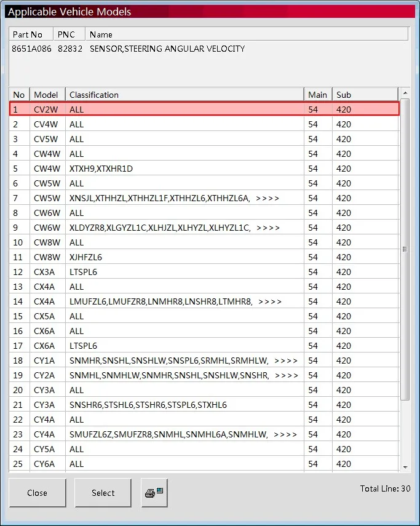Screen dimensions: 420x526
Task: Click Main value 54 in row 20
Action: click(x=313, y=390)
